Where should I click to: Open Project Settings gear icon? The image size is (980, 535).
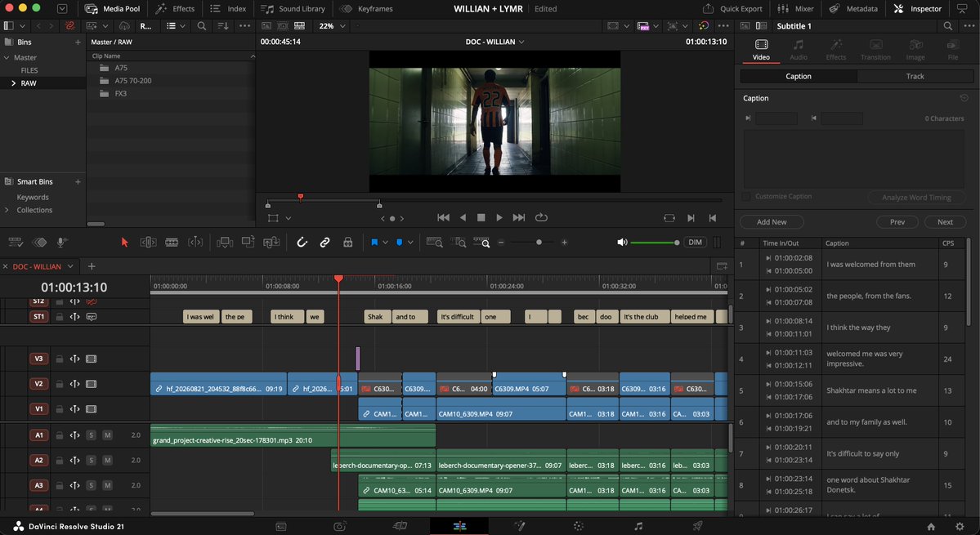[x=960, y=526]
